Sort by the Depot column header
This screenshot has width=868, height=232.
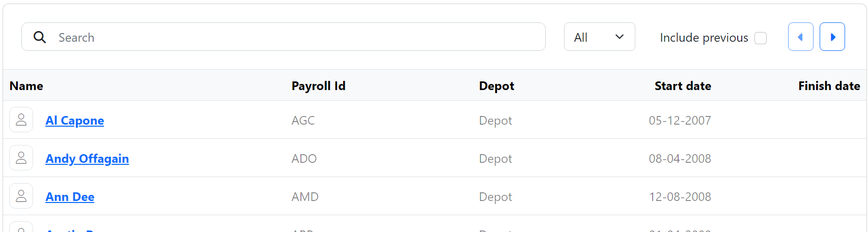[x=496, y=86]
